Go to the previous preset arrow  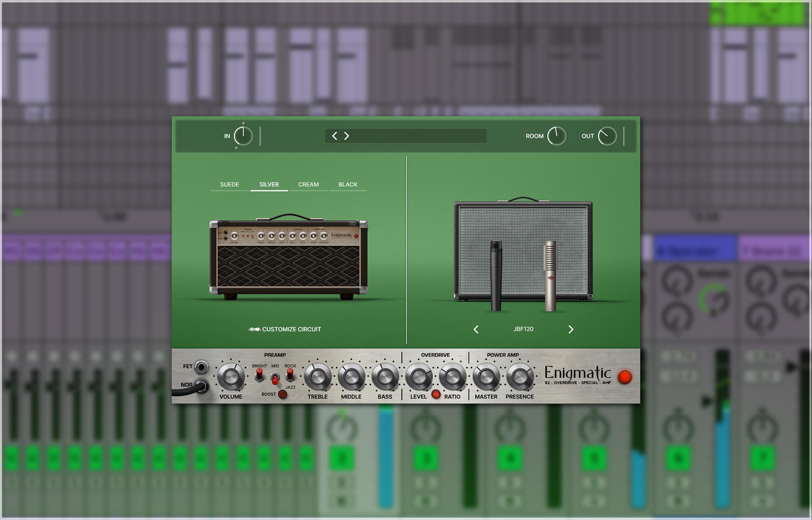tap(335, 136)
